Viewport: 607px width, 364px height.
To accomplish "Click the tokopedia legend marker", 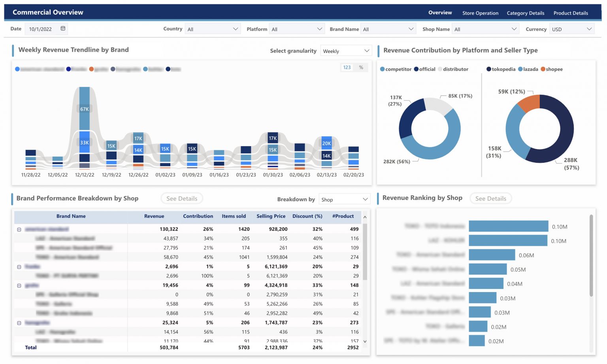I will pos(489,69).
